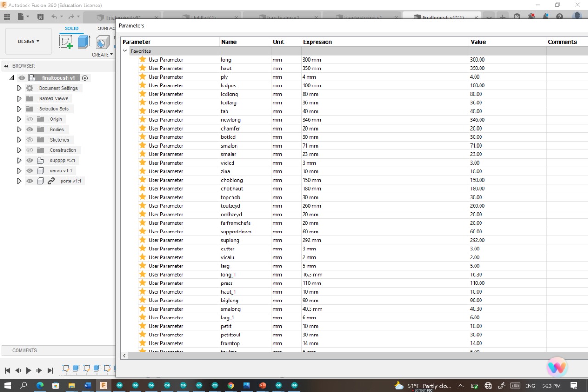Play the design timeline

pos(28,370)
